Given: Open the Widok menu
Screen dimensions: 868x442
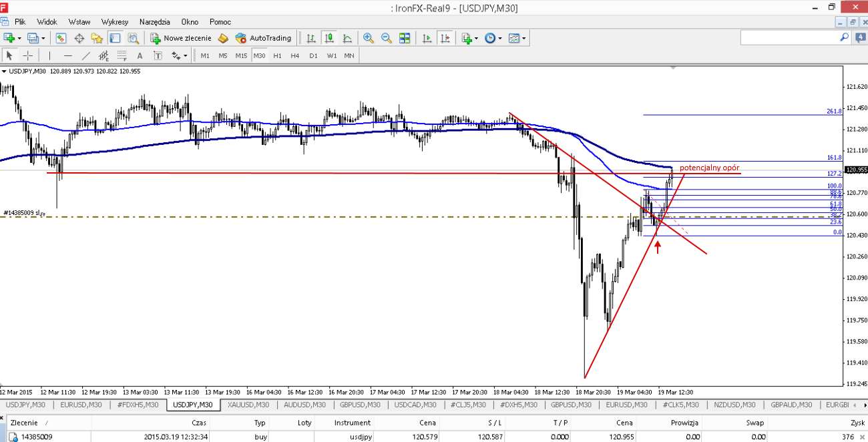Looking at the screenshot, I should tap(47, 22).
